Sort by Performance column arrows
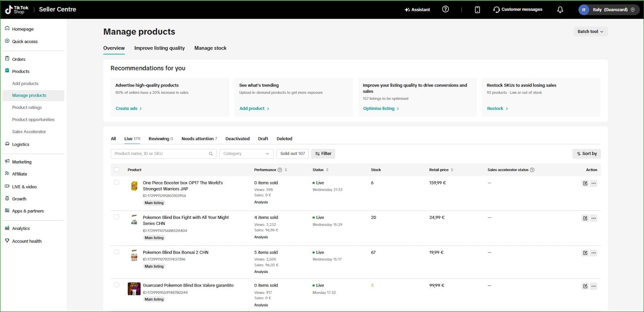644x312 pixels. (x=286, y=170)
